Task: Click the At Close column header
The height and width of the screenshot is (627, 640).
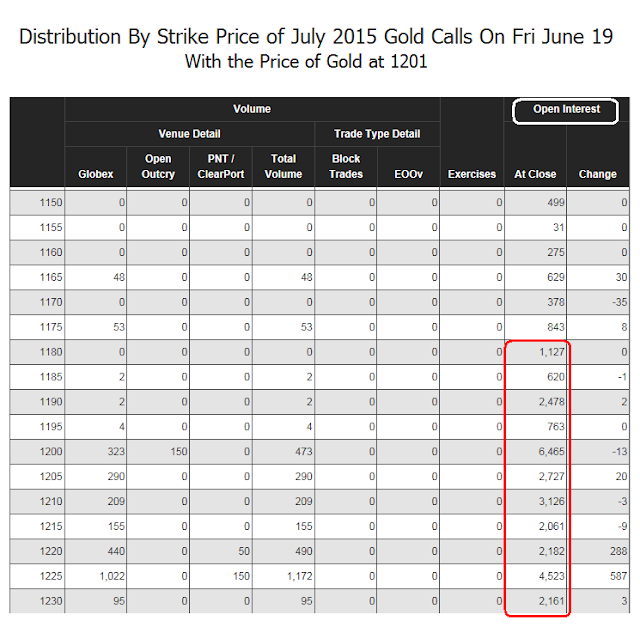Action: pyautogui.click(x=535, y=174)
